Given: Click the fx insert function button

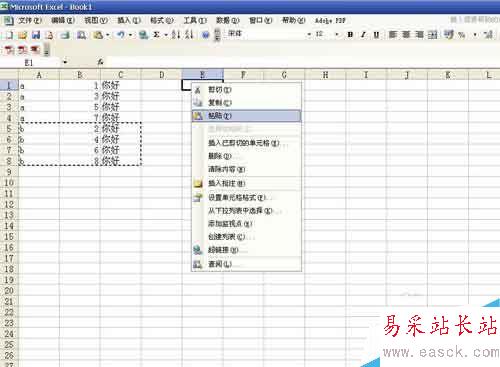Looking at the screenshot, I should [x=100, y=62].
